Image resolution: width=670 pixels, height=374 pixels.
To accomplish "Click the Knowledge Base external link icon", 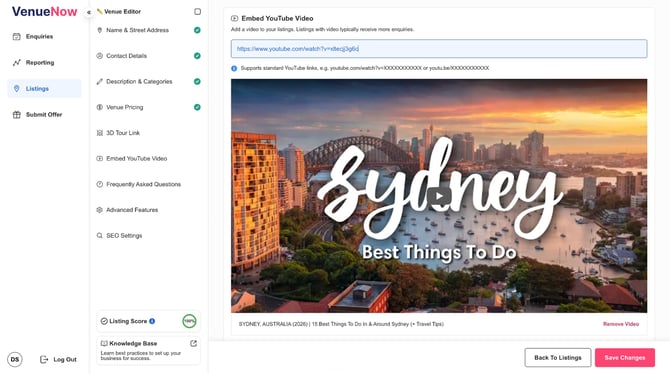I will [x=194, y=343].
